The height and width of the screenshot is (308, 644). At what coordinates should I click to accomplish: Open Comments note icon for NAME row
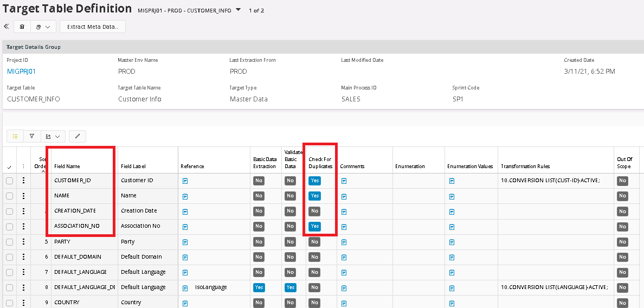[x=344, y=196]
